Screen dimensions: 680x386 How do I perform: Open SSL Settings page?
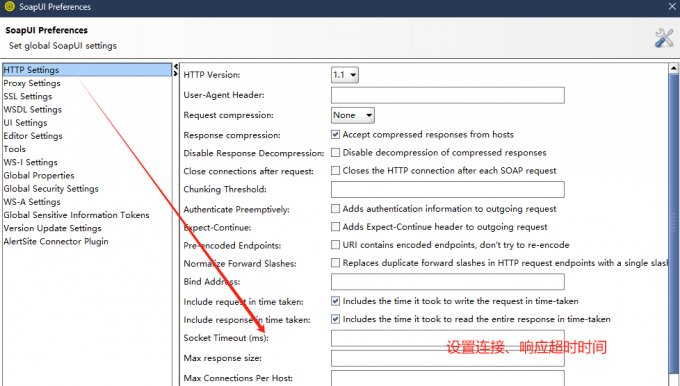[x=28, y=96]
